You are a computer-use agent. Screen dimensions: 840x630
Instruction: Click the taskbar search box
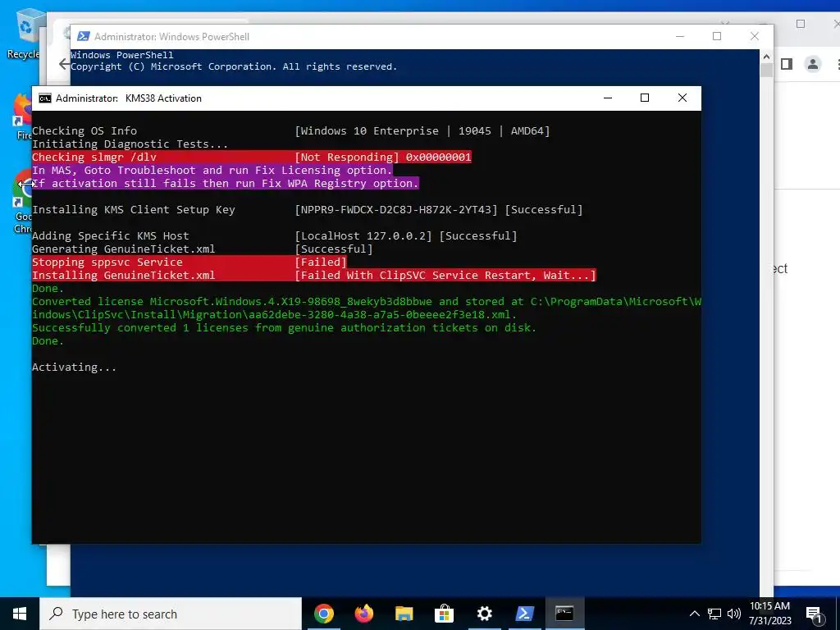[x=171, y=614]
